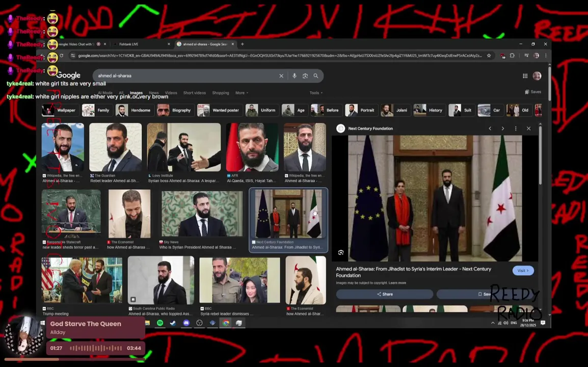Open Discord from the taskbar
This screenshot has width=588, height=367.
coord(186,323)
